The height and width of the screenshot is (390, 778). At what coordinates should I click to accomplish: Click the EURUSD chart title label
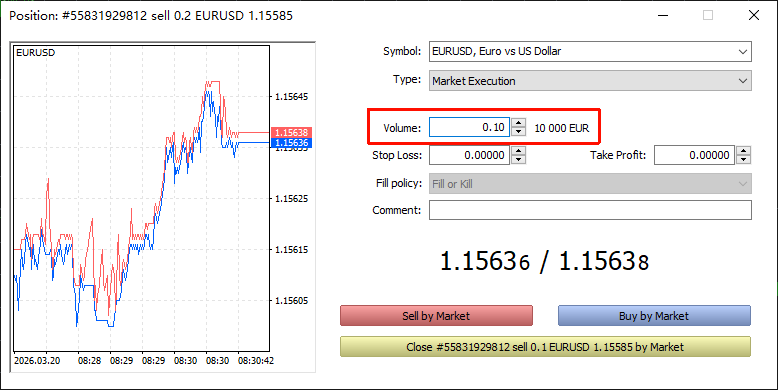click(x=36, y=53)
